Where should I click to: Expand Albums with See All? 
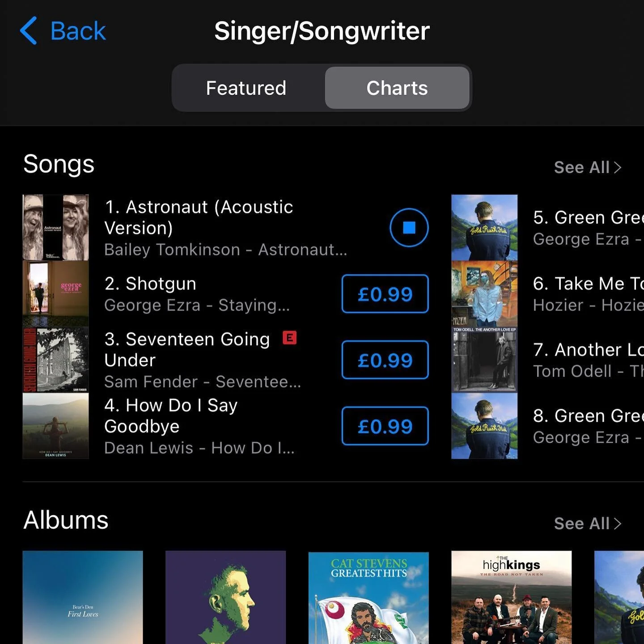588,523
